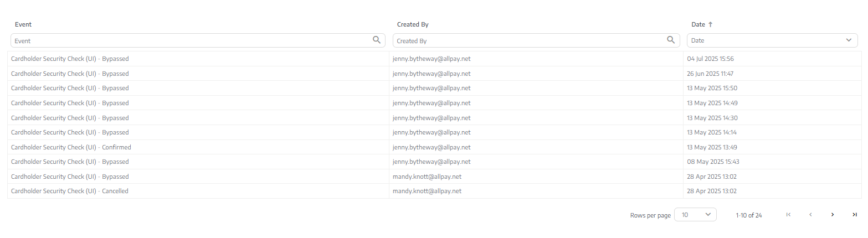Go to the previous page of results
Screen dimensions: 868x238
pos(810,215)
